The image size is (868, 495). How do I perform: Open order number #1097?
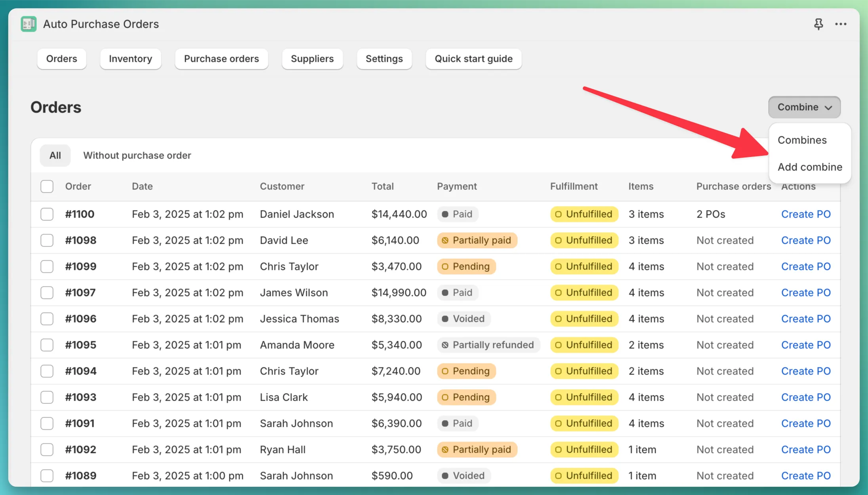click(x=80, y=292)
